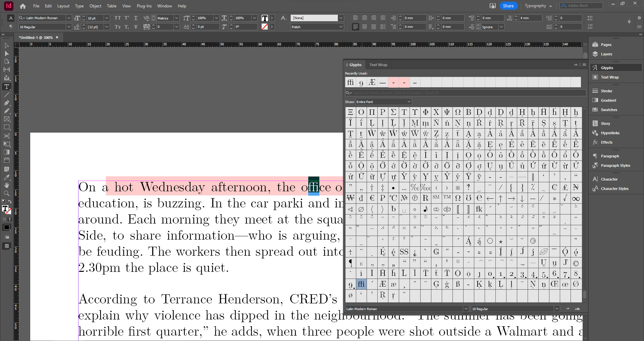Image resolution: width=644 pixels, height=341 pixels.
Task: Select the Scissors tool
Action: tap(6, 136)
